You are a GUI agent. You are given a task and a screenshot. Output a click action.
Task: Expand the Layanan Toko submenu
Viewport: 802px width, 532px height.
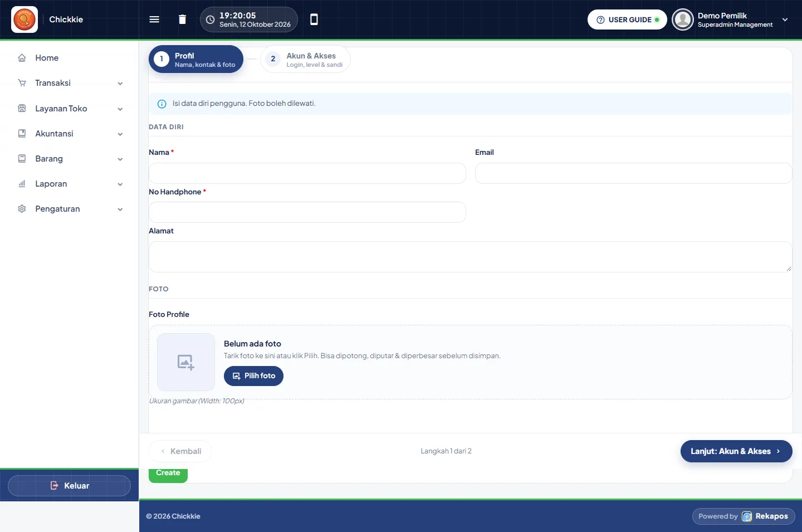pos(70,109)
